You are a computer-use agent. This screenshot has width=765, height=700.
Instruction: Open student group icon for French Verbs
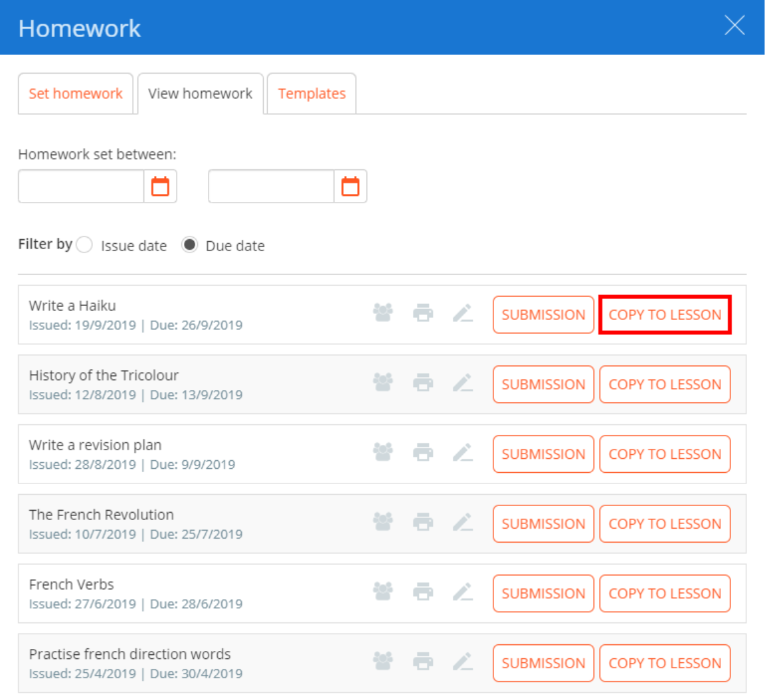383,592
